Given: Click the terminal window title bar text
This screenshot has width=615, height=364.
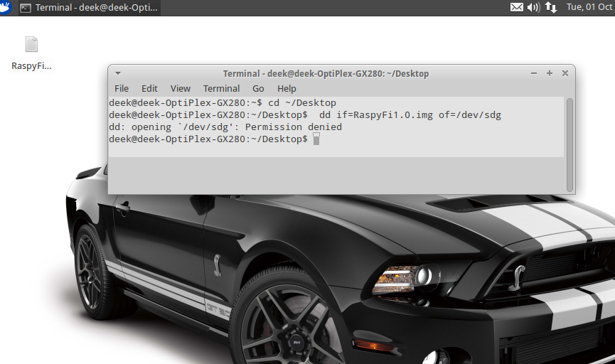Looking at the screenshot, I should (326, 74).
